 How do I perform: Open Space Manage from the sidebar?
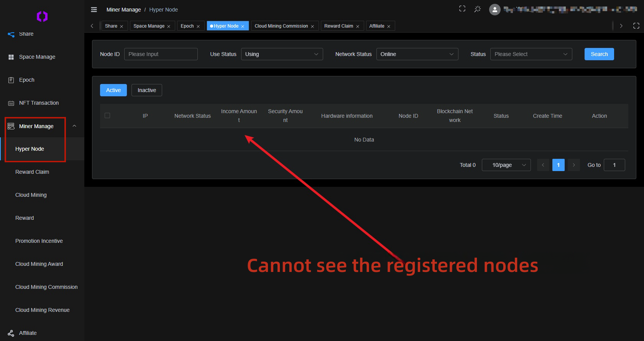pyautogui.click(x=37, y=57)
